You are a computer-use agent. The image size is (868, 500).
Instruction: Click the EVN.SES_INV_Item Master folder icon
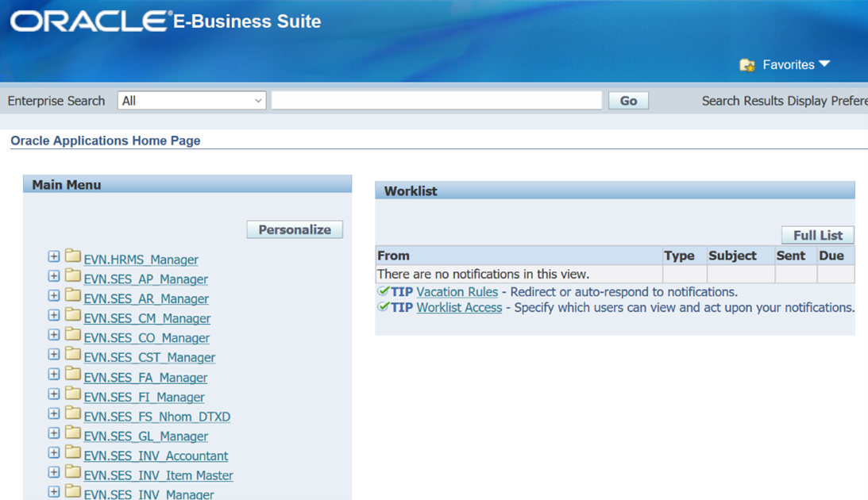(x=72, y=471)
